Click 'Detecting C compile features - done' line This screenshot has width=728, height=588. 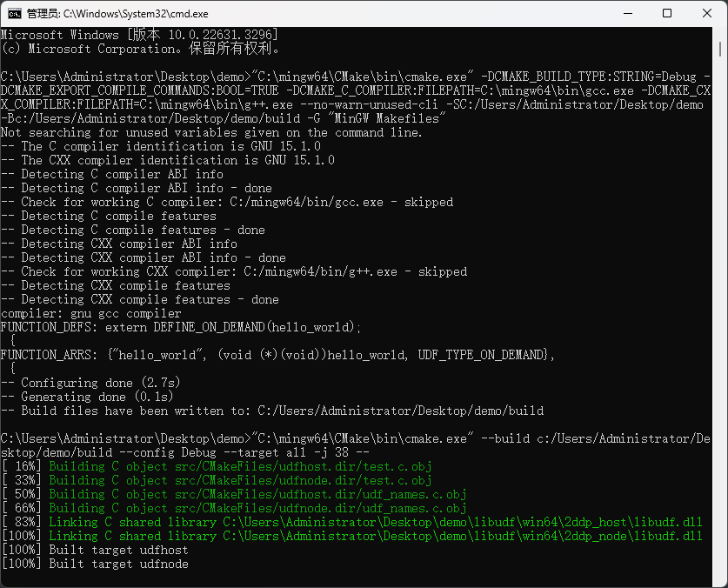coord(133,230)
